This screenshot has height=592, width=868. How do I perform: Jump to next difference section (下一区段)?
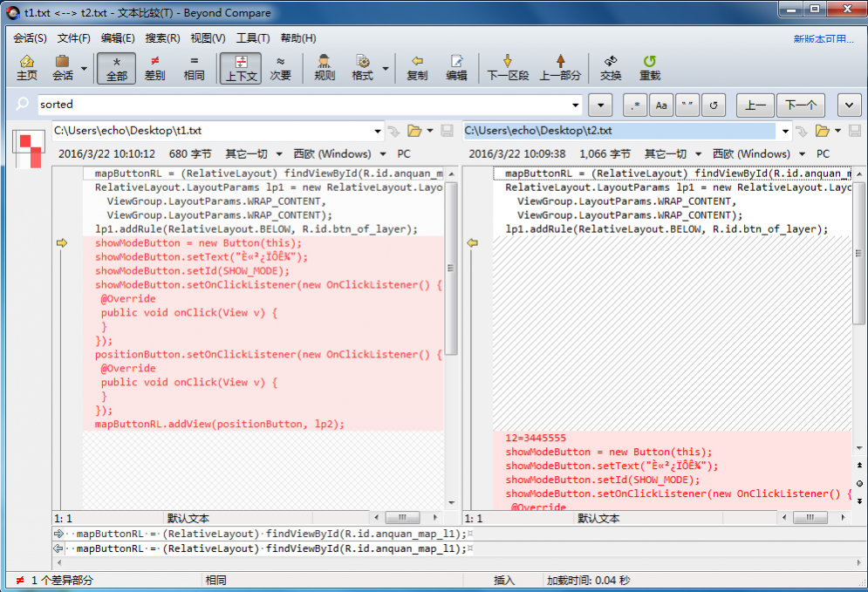click(508, 67)
